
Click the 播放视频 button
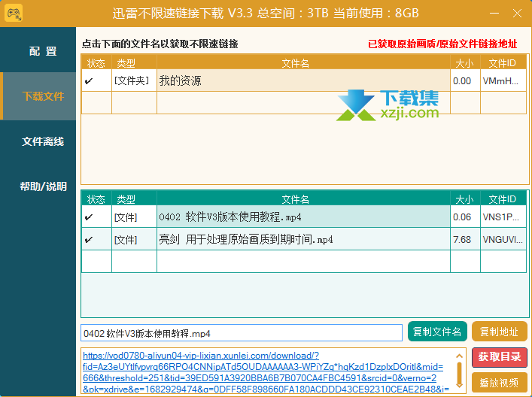pos(499,383)
